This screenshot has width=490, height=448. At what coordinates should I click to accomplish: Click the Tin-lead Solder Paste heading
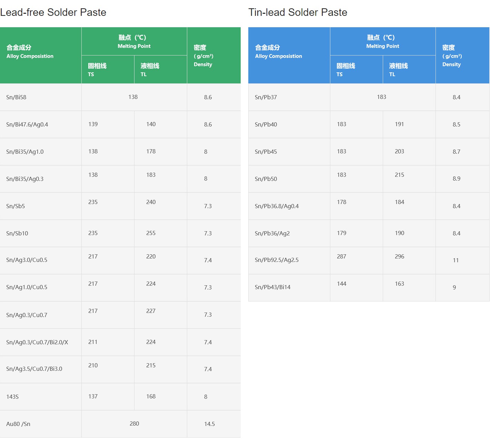298,12
